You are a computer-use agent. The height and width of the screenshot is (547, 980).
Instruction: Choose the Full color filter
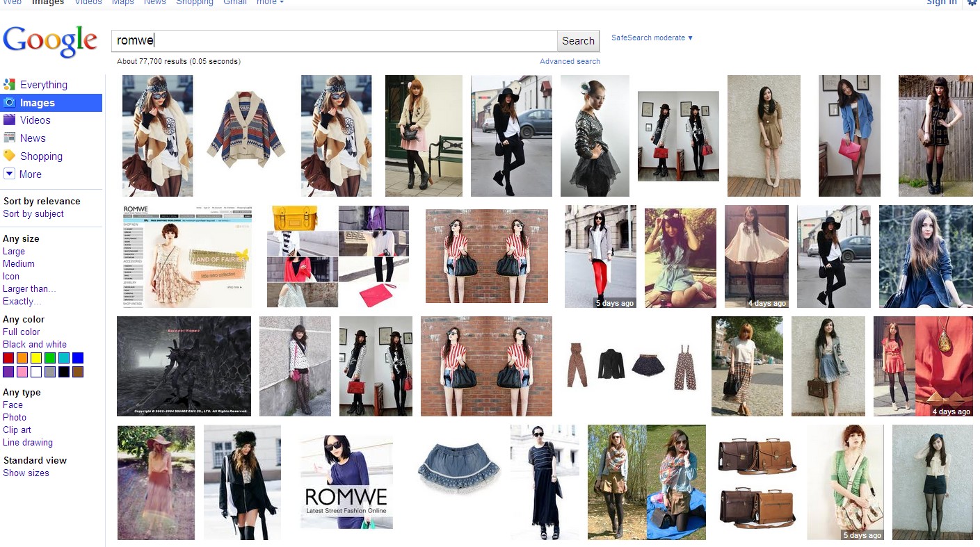22,332
